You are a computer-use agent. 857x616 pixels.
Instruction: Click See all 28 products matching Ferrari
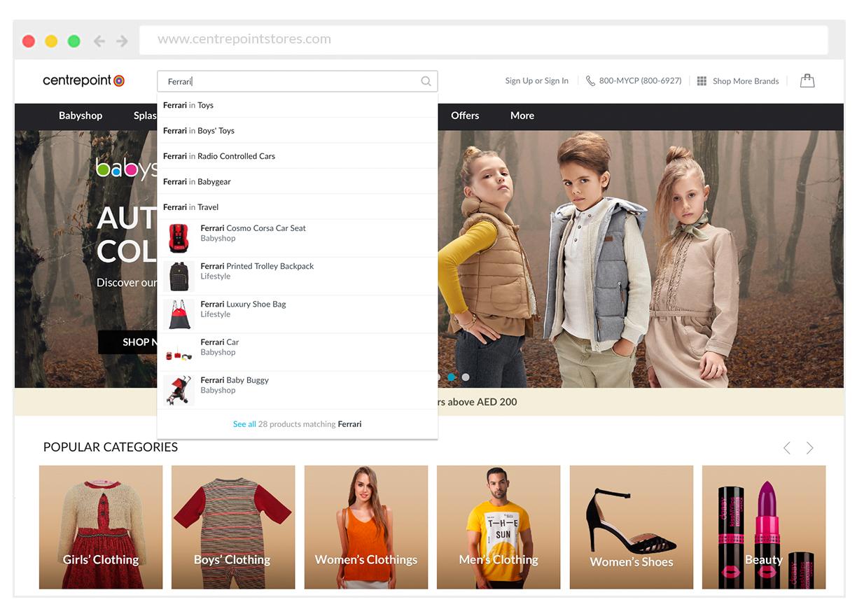pos(298,423)
